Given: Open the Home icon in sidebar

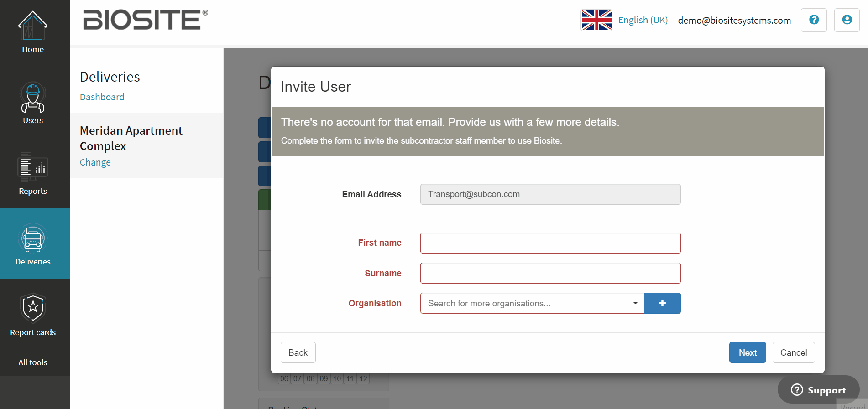Looking at the screenshot, I should click(33, 26).
